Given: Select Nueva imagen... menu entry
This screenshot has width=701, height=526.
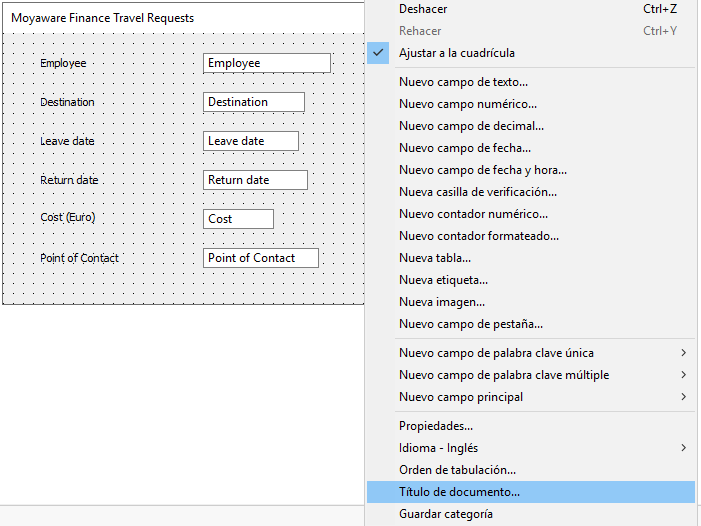Looking at the screenshot, I should pos(531,302).
